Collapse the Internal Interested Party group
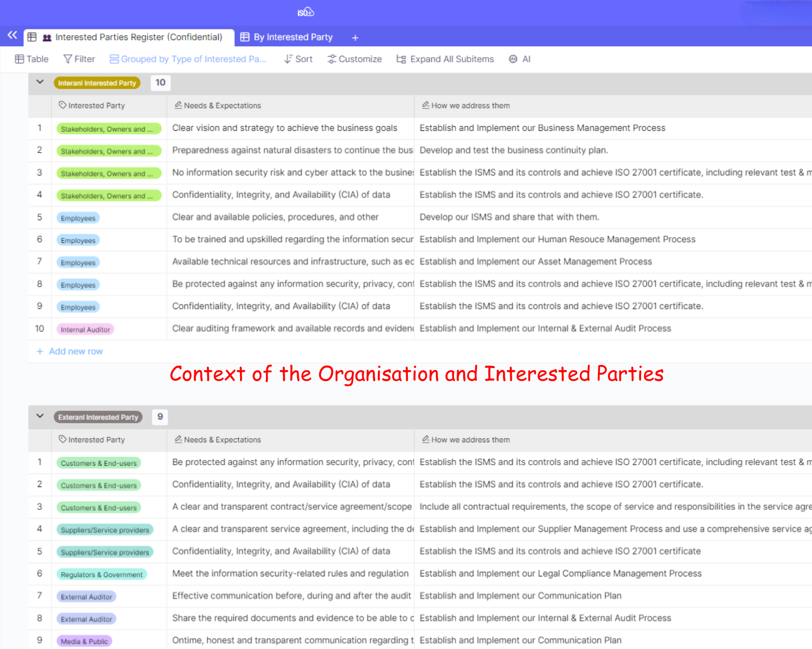Screen dimensions: 812x649 coord(40,82)
